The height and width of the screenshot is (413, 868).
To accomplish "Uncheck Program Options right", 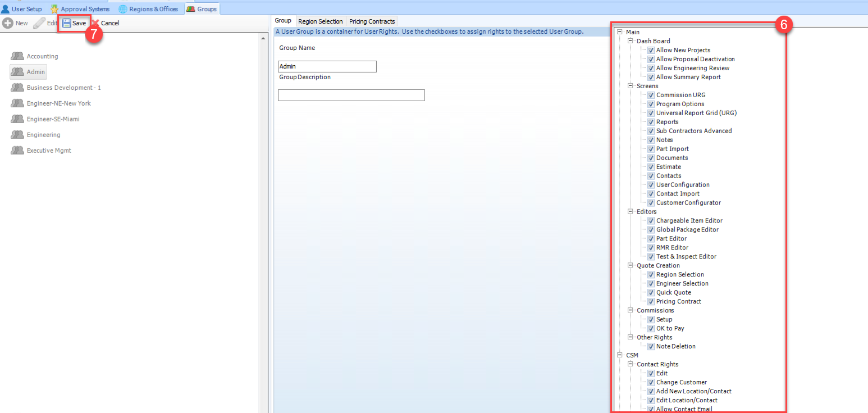I will 651,104.
